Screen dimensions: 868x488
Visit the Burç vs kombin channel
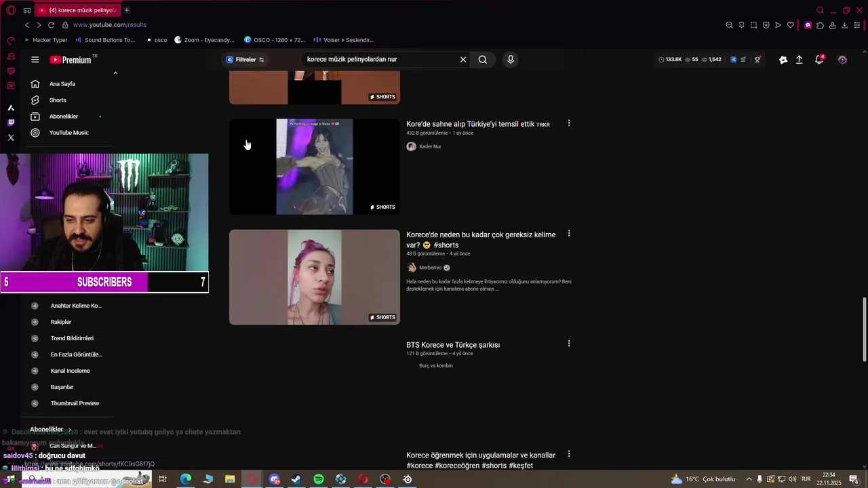tap(435, 366)
